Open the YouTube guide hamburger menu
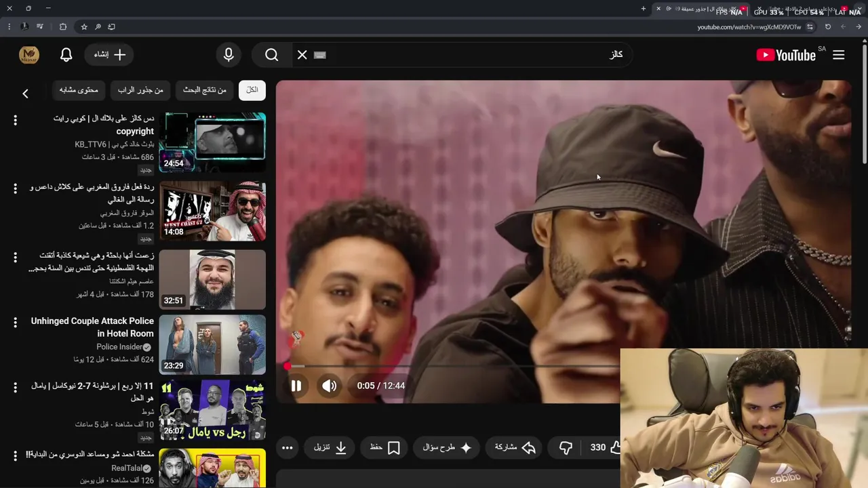 838,55
